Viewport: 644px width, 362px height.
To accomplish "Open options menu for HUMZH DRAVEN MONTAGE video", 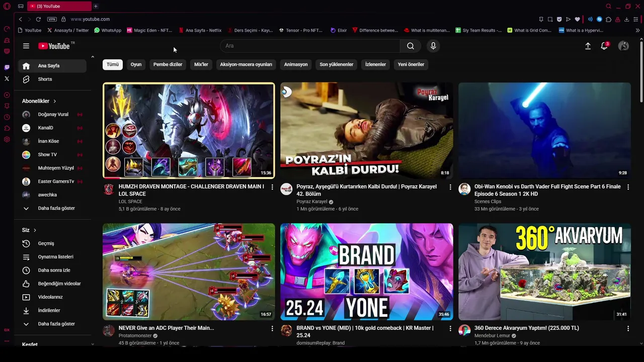I will [272, 187].
